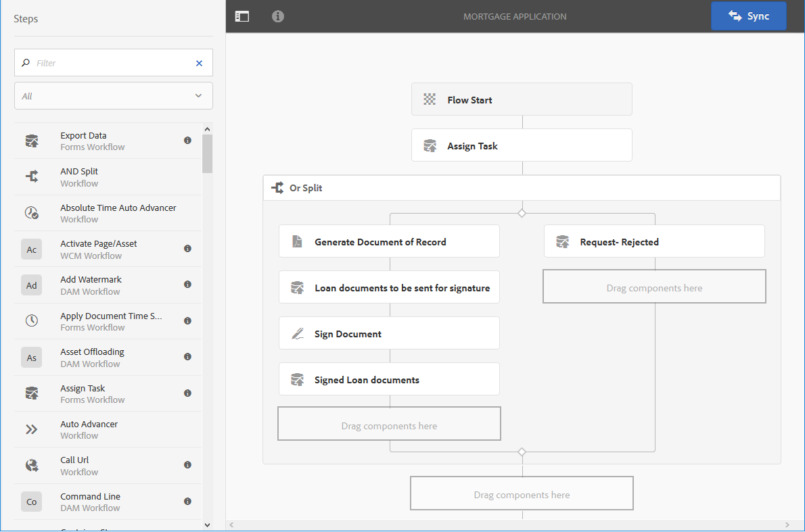
Task: Select Asset Offloading As icon
Action: click(31, 358)
